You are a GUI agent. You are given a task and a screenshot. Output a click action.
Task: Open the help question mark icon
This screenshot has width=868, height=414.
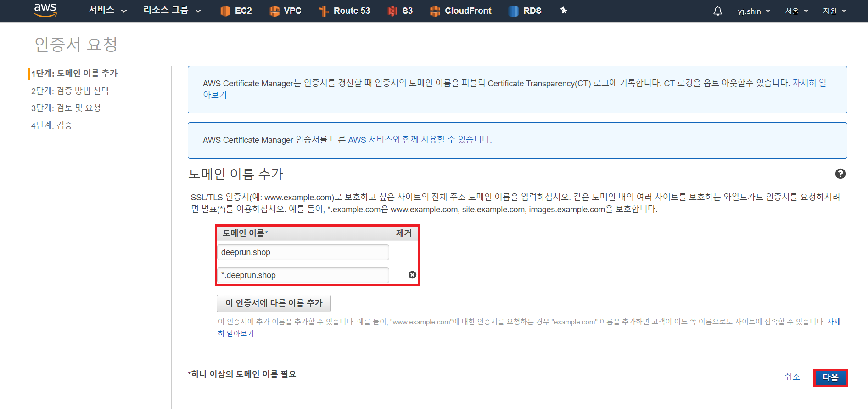click(x=840, y=174)
